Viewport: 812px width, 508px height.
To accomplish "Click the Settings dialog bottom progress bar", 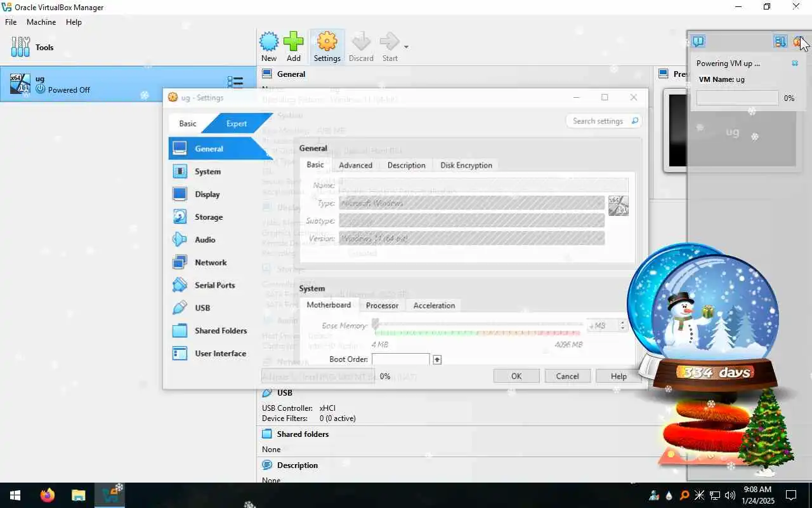I will [318, 376].
